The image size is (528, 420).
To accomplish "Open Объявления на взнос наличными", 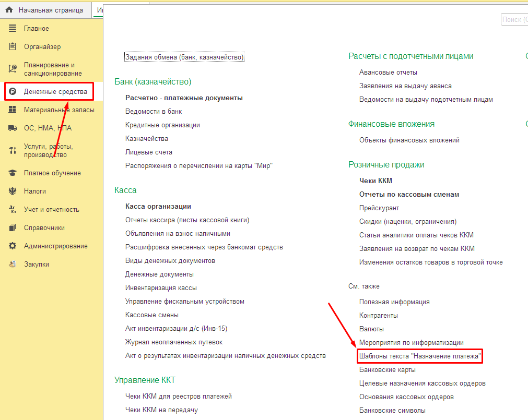I will coord(178,234).
